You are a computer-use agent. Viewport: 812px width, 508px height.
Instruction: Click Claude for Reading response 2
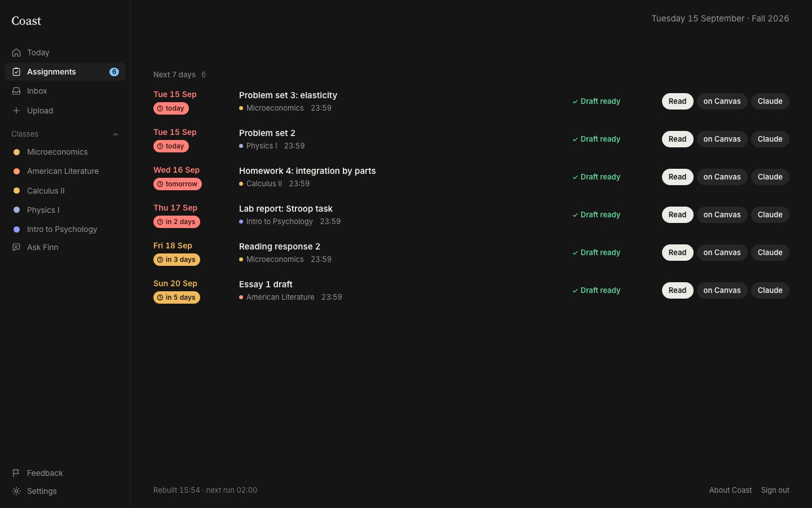point(770,253)
